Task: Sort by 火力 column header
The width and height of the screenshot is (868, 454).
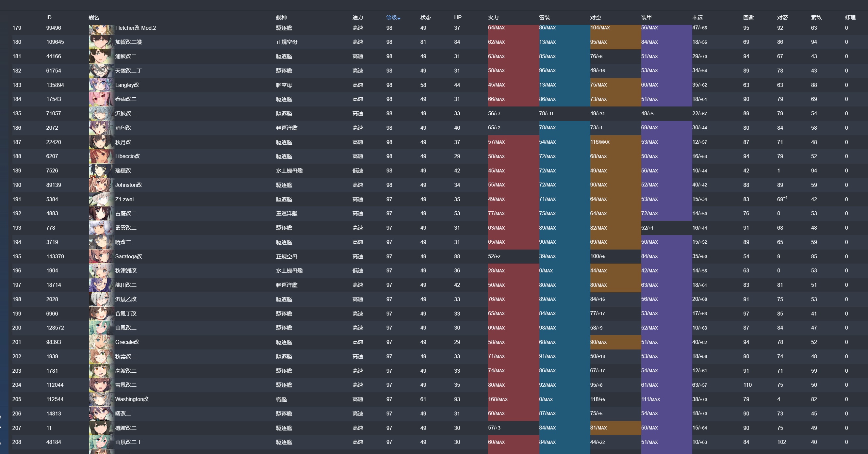Action: coord(493,18)
